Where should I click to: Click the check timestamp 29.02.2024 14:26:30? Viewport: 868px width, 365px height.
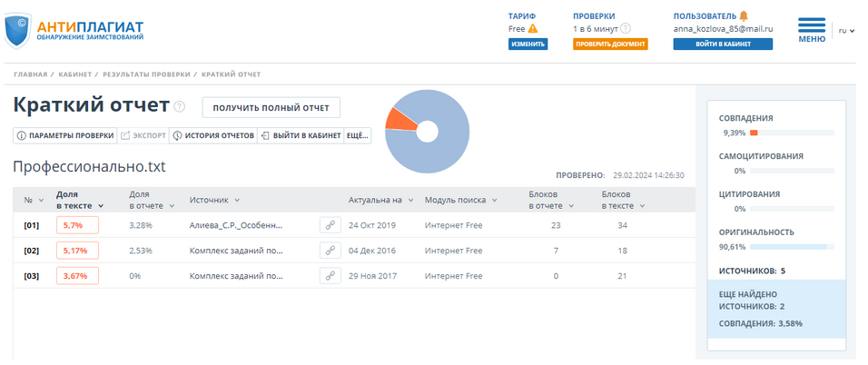648,175
